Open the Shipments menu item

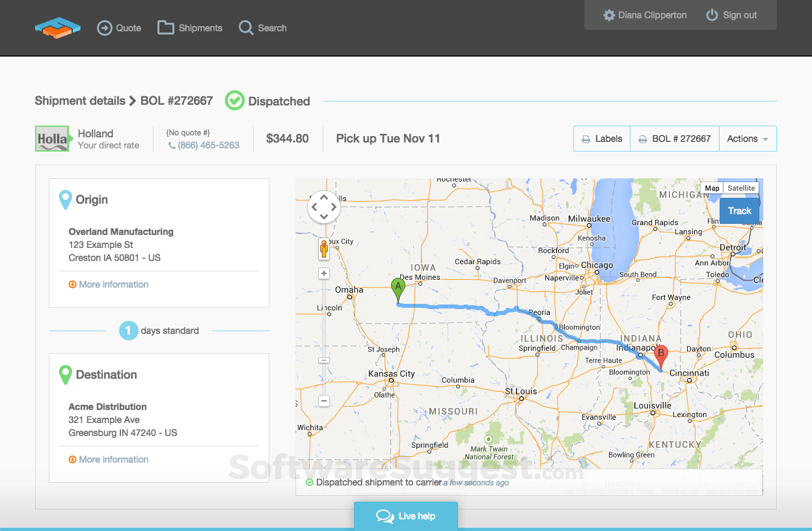(190, 28)
